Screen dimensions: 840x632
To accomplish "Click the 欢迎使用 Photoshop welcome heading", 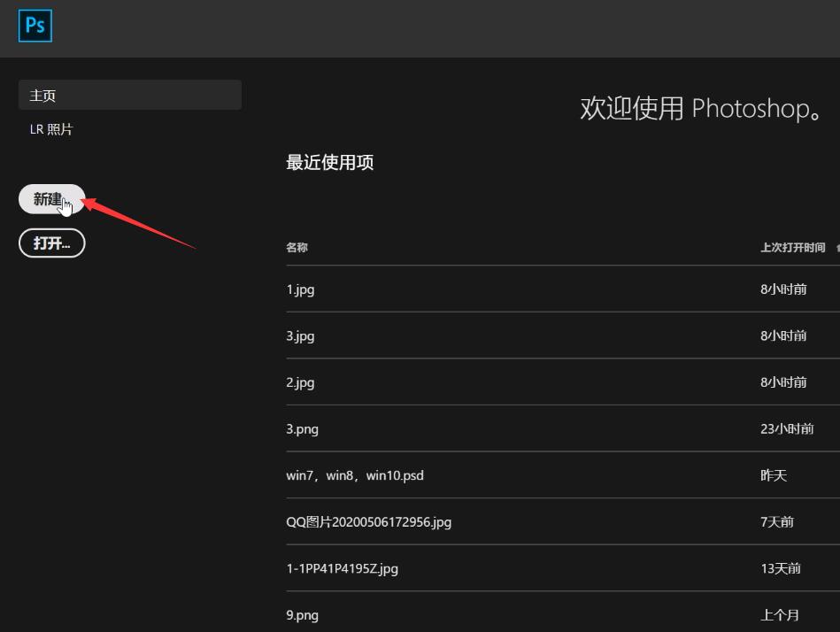I will [700, 109].
